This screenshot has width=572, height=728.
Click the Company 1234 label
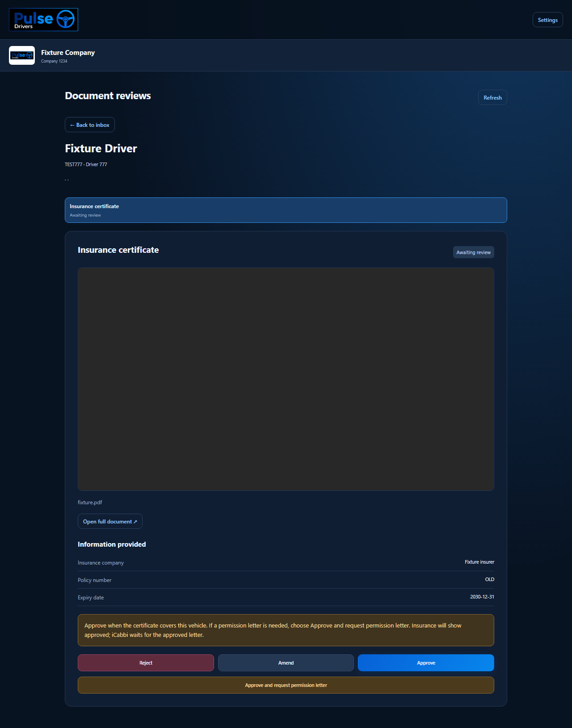54,61
